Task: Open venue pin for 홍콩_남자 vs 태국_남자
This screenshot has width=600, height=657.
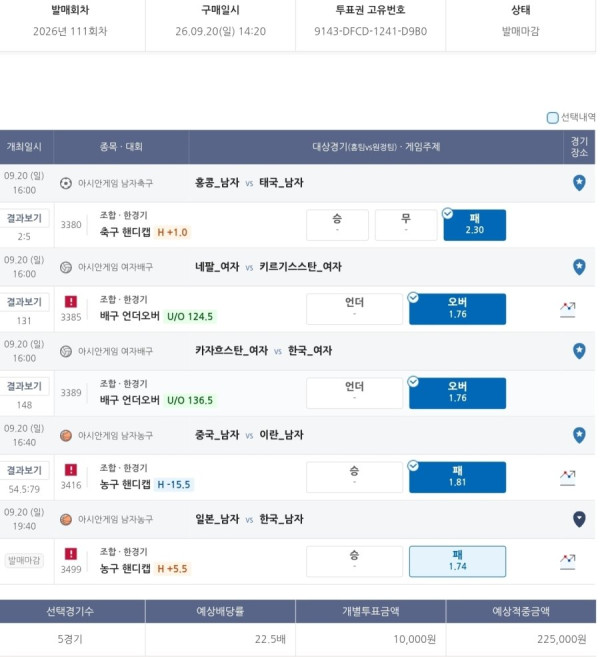Action: coord(579,183)
